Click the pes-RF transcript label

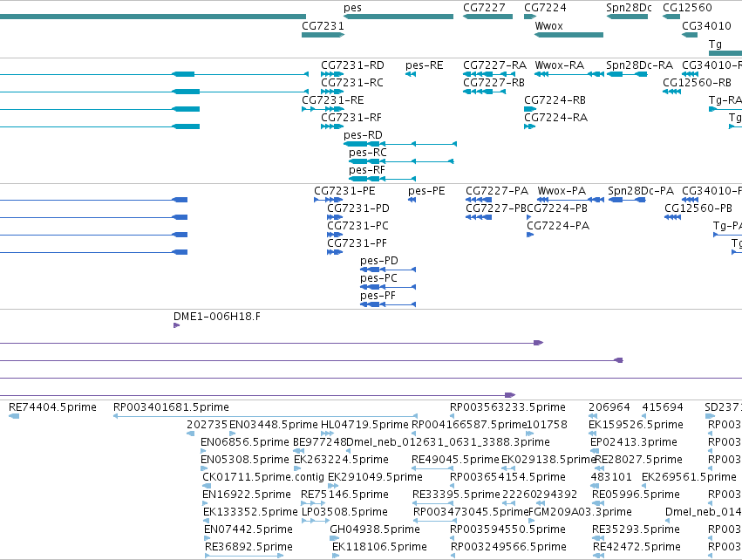click(367, 170)
